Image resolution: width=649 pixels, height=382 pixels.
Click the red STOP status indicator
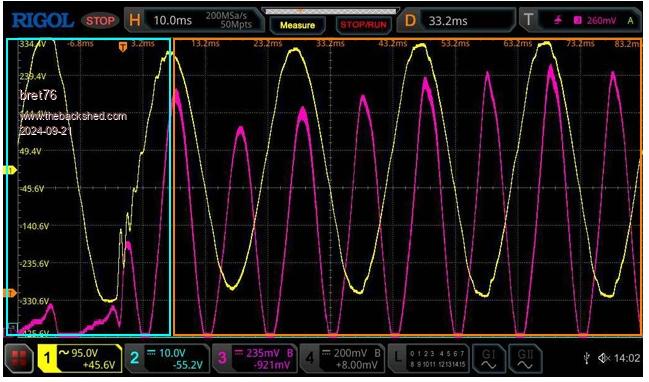[100, 20]
